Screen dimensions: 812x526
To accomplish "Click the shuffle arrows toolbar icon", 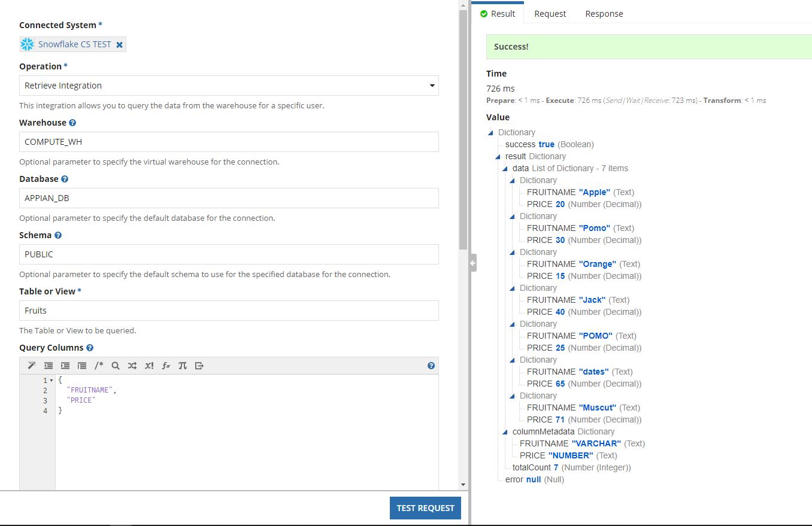I will pyautogui.click(x=132, y=366).
